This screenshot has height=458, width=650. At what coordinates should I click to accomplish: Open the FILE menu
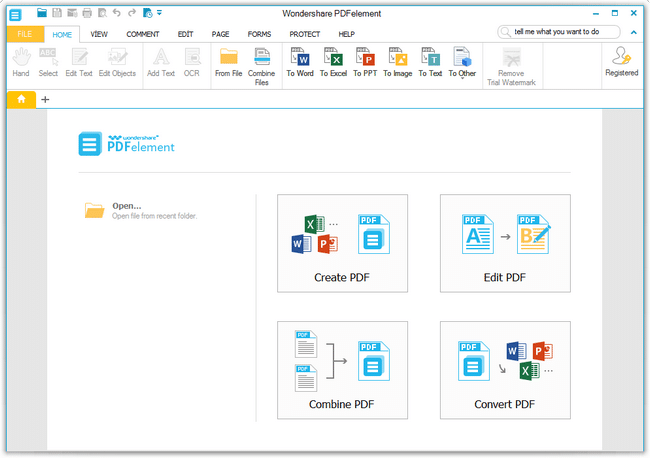[25, 34]
